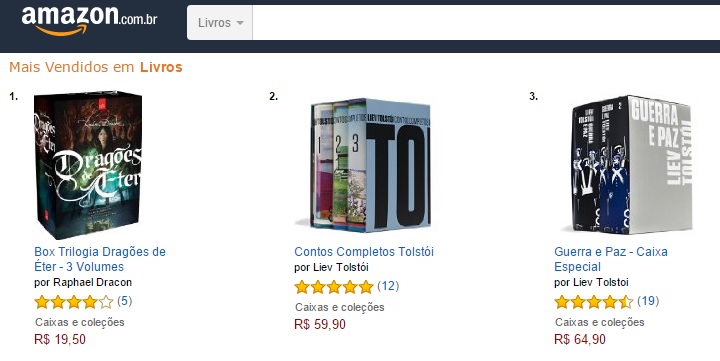Screen dimensions: 720x361
Task: Click the R$ 59,90 price
Action: click(320, 324)
